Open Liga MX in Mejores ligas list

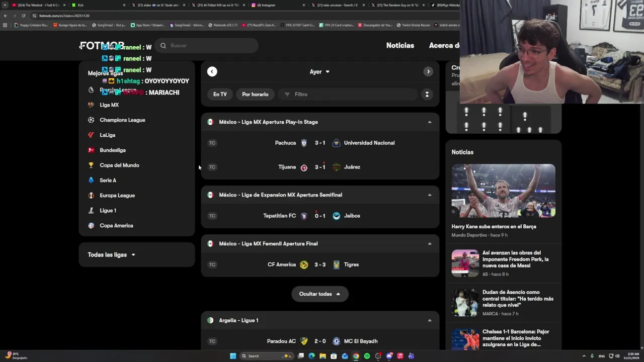tap(109, 105)
